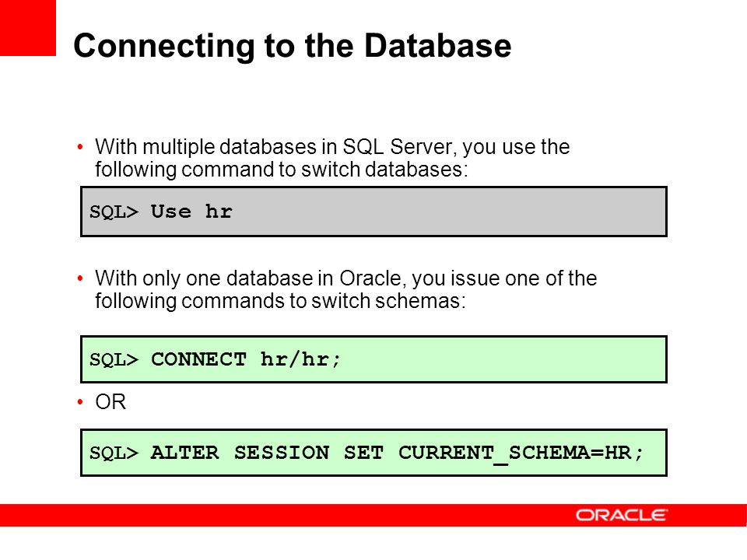Click the red bullet next to OR
The image size is (747, 560).
[80, 402]
